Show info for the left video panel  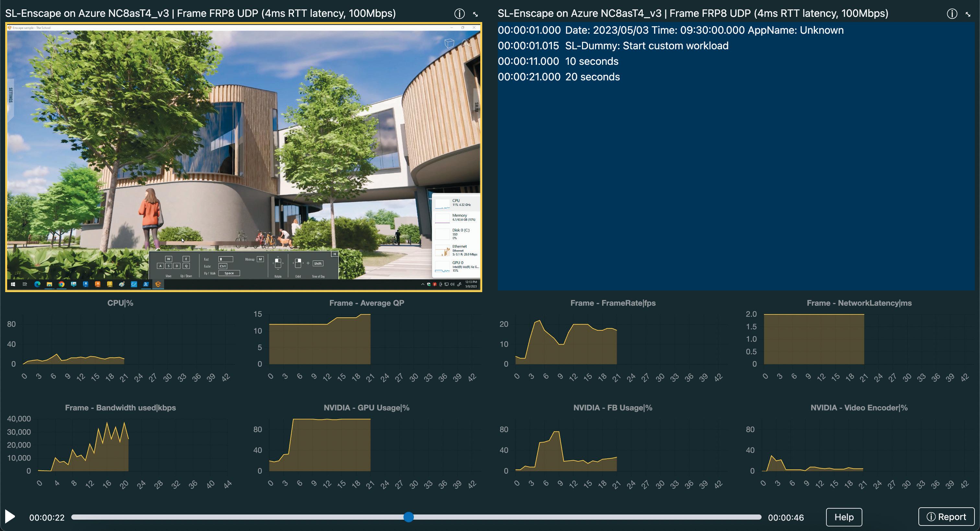point(459,14)
